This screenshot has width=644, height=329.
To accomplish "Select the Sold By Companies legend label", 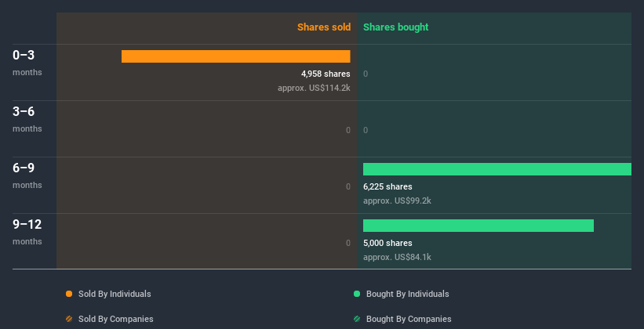I will 116,319.
